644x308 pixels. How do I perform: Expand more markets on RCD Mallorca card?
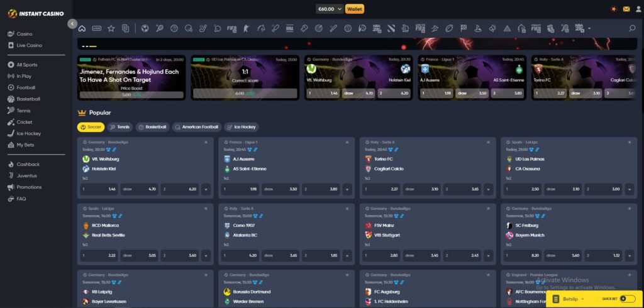[206, 255]
